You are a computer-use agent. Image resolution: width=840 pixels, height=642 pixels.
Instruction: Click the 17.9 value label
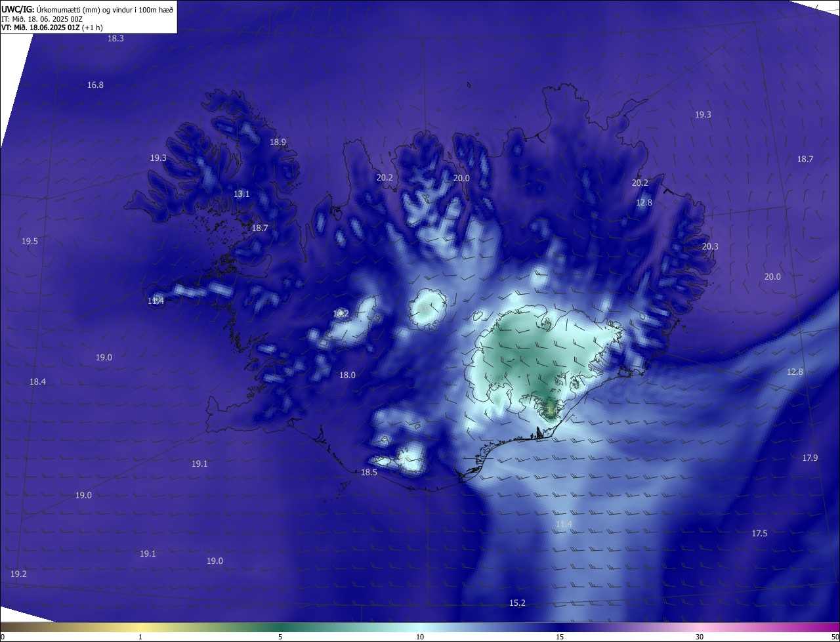point(810,458)
